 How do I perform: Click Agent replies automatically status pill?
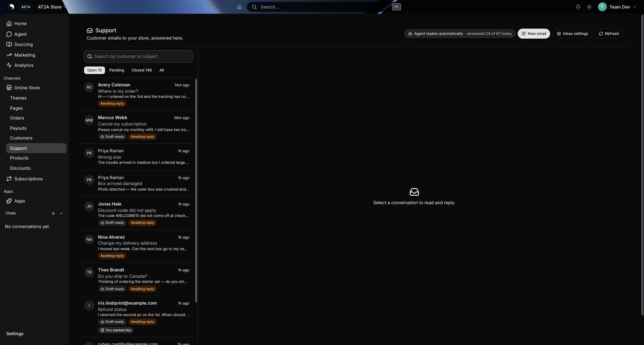[460, 34]
